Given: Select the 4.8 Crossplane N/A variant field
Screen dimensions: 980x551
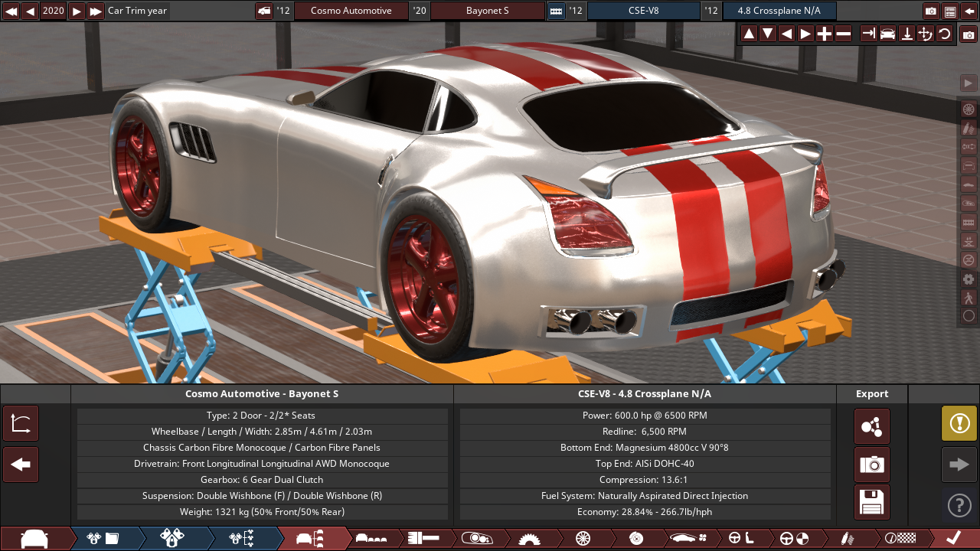Looking at the screenshot, I should point(779,11).
